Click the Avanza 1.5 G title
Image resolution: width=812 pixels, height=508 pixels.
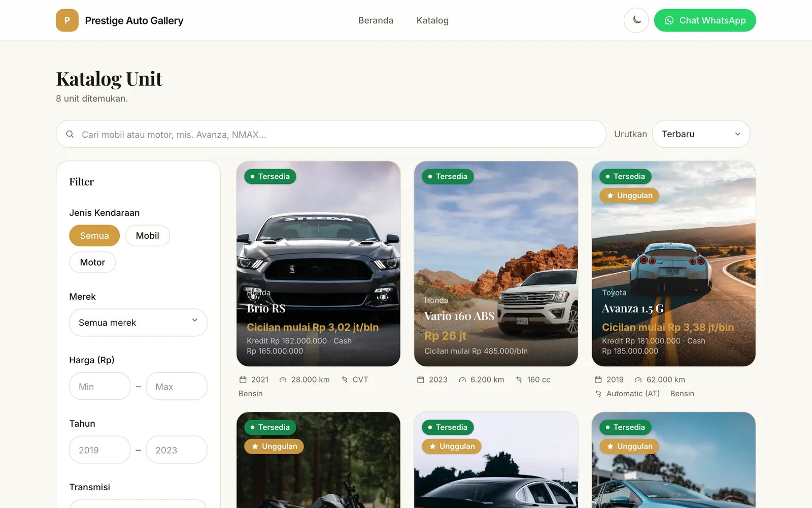(x=633, y=308)
